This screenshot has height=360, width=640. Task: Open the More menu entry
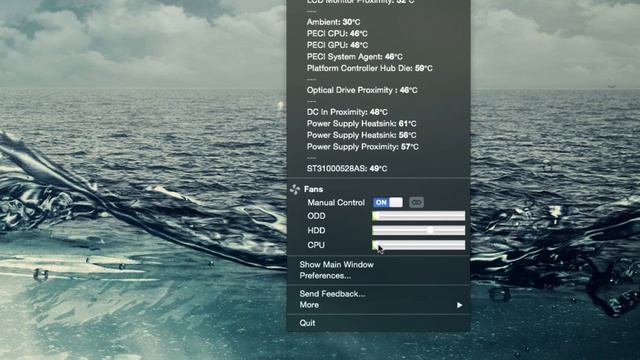pos(309,305)
